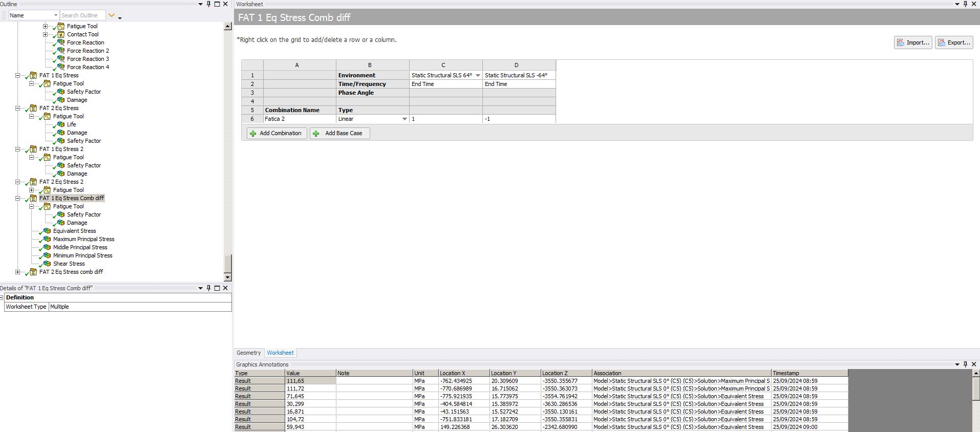Collapse the Definition section in Details
The width and height of the screenshot is (980, 432).
[2, 297]
